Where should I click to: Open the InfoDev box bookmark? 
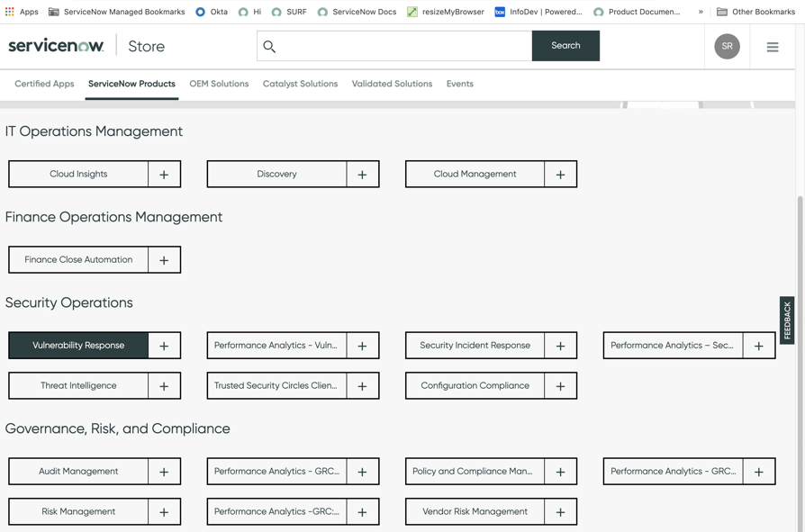(538, 12)
